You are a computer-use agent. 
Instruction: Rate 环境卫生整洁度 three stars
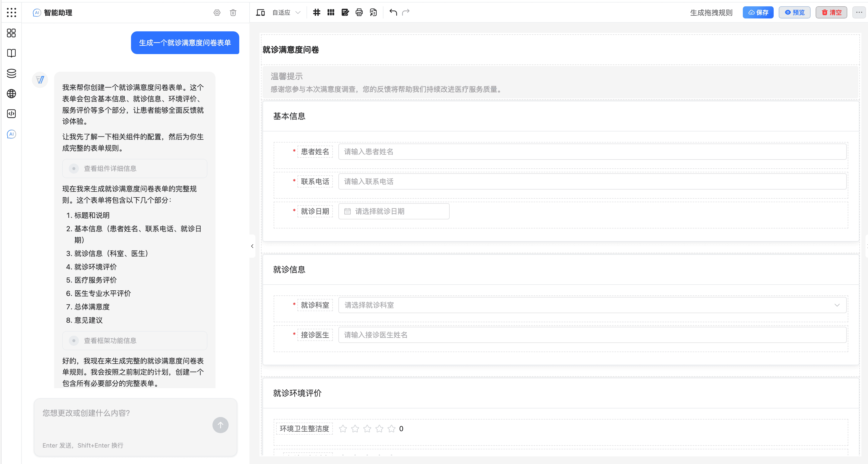pyautogui.click(x=367, y=429)
